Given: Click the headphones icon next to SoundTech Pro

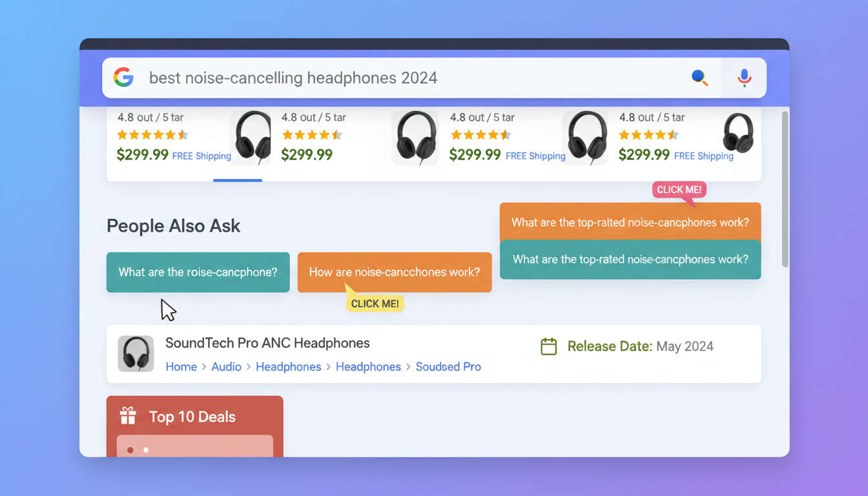Looking at the screenshot, I should tap(136, 354).
